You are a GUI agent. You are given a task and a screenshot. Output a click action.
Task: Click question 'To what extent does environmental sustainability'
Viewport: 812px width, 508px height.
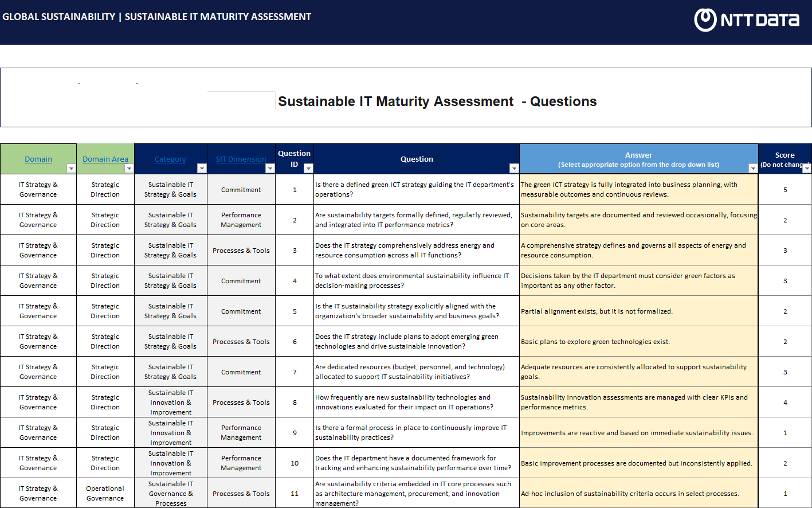[417, 280]
